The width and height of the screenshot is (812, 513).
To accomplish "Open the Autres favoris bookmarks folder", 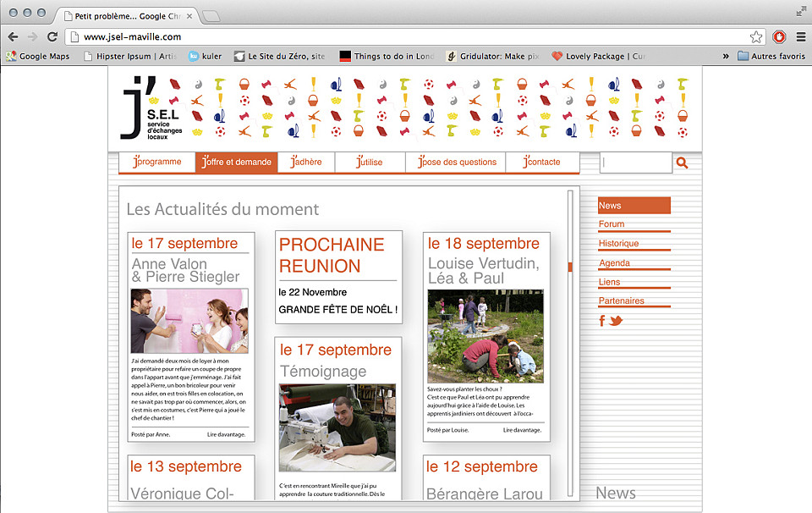I will pos(771,56).
